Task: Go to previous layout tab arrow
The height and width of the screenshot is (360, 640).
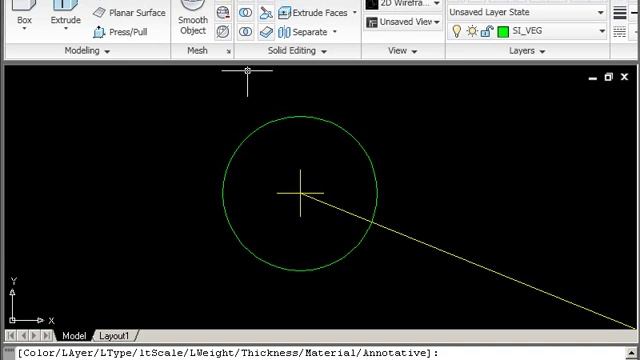Action: 23,336
